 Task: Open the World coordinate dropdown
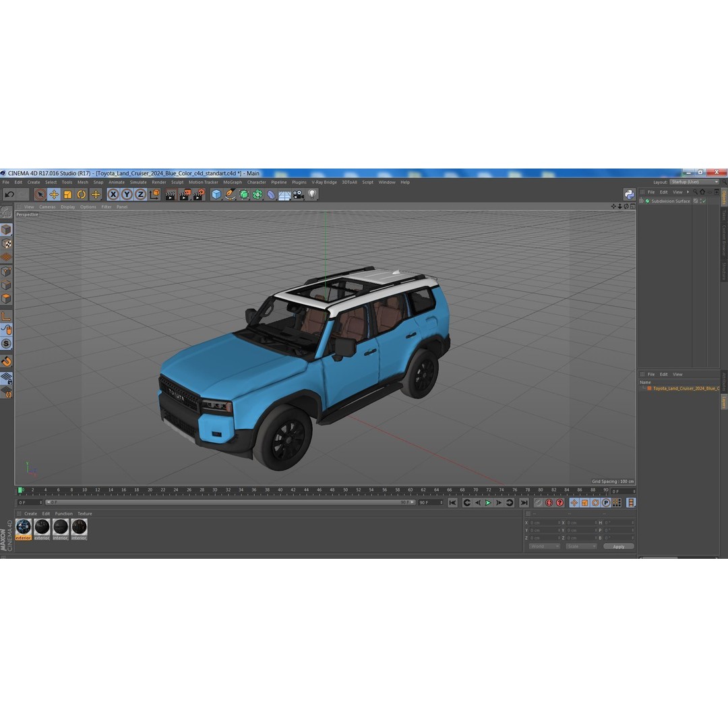coord(544,547)
